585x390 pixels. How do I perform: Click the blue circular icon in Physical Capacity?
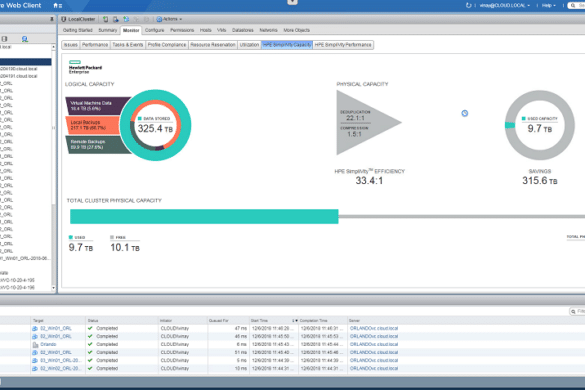click(x=464, y=113)
